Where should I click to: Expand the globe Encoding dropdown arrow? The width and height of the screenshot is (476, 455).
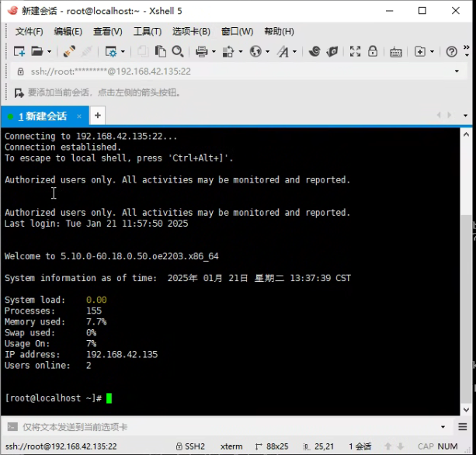point(267,51)
